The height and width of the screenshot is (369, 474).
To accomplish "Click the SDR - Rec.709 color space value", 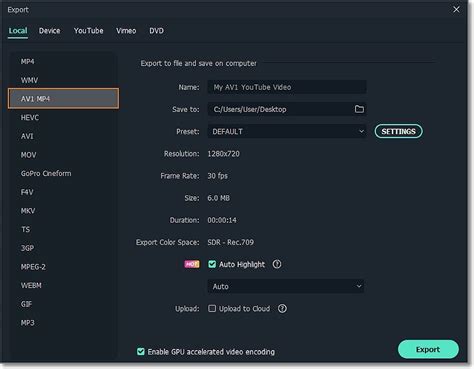I will pos(230,242).
